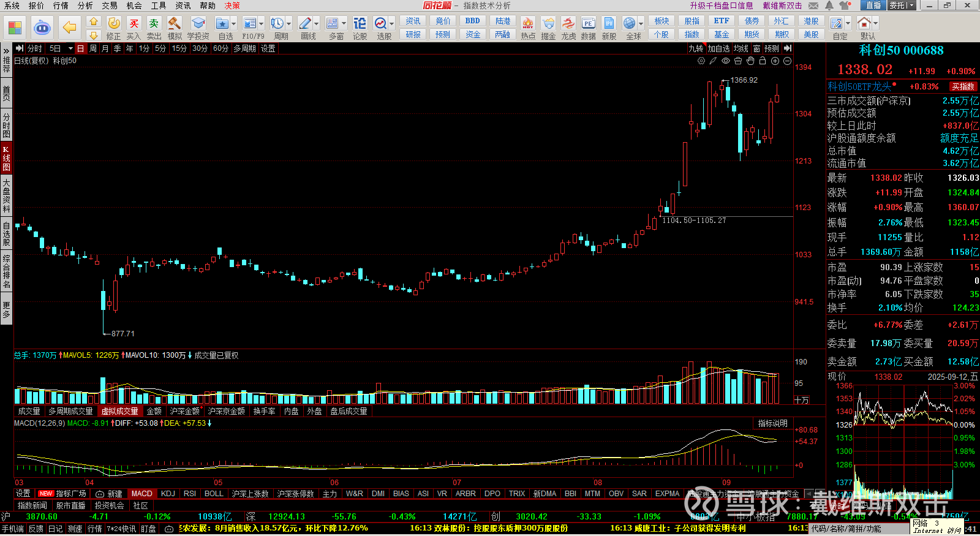Expand the 自选 dropdown arrow
The height and width of the screenshot is (536, 980).
tap(233, 24)
